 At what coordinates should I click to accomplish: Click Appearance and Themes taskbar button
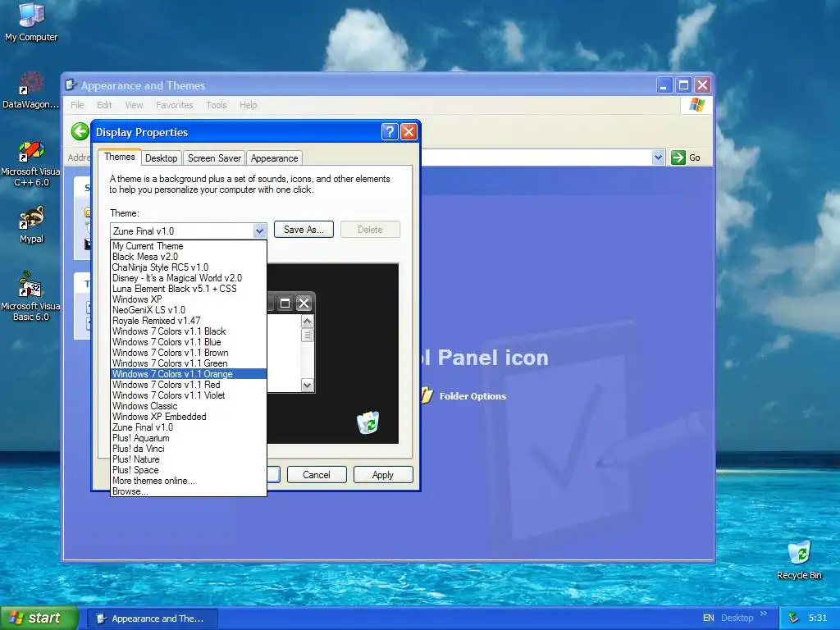coord(153,619)
